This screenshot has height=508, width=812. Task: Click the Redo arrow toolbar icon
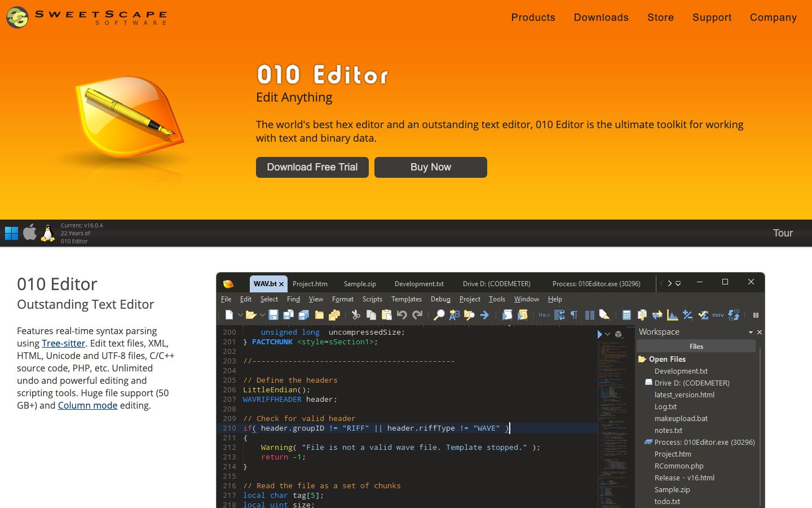417,315
